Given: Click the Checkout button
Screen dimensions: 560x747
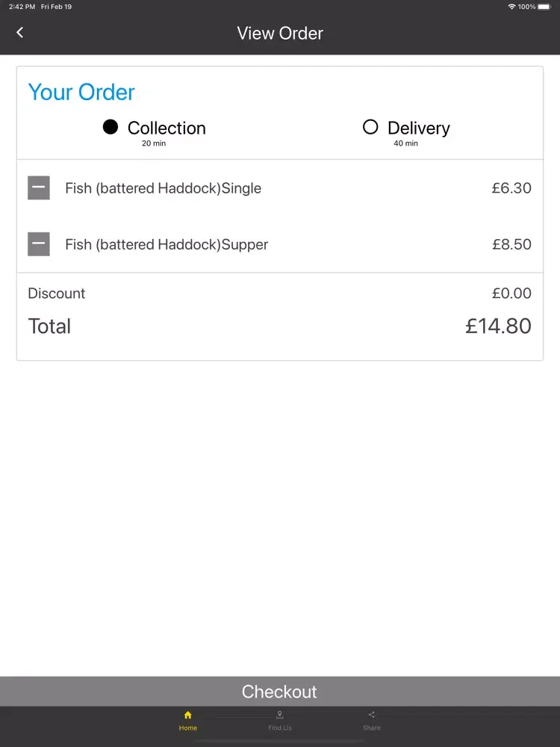Looking at the screenshot, I should point(280,691).
